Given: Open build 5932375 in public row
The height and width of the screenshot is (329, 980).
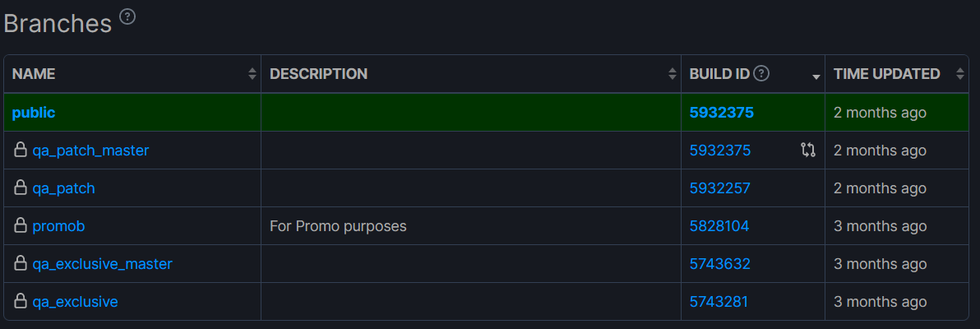Looking at the screenshot, I should tap(721, 113).
